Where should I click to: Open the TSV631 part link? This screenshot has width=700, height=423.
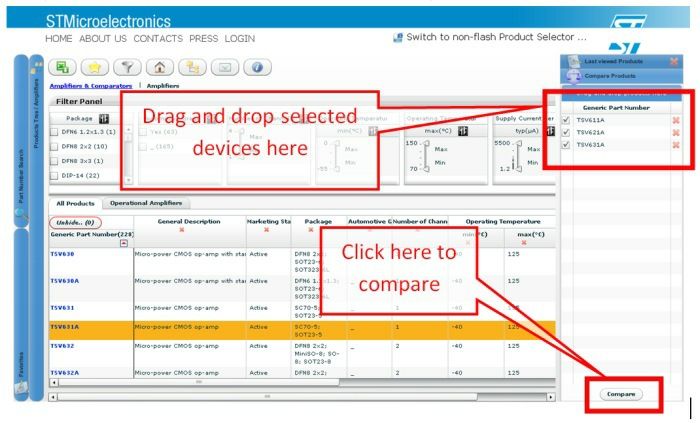coord(62,308)
